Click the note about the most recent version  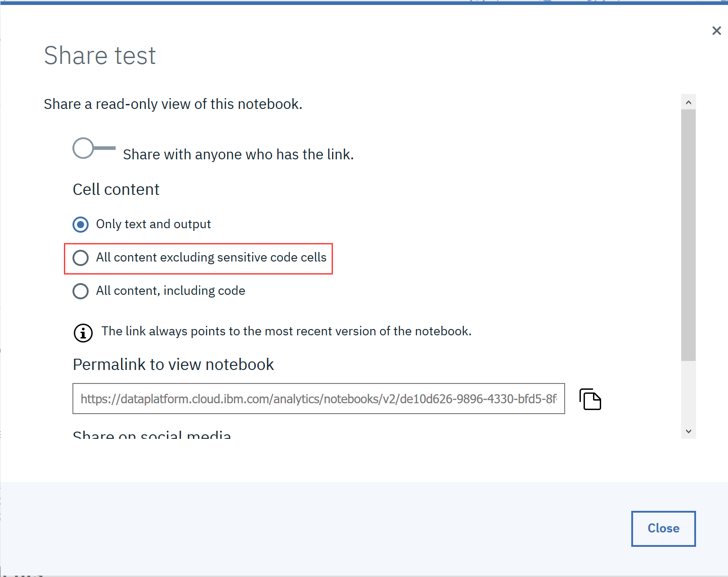pyautogui.click(x=286, y=331)
